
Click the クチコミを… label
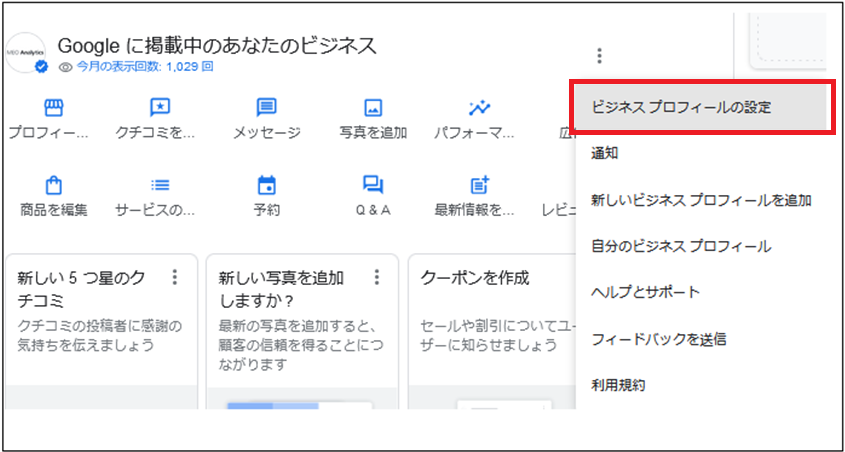156,133
